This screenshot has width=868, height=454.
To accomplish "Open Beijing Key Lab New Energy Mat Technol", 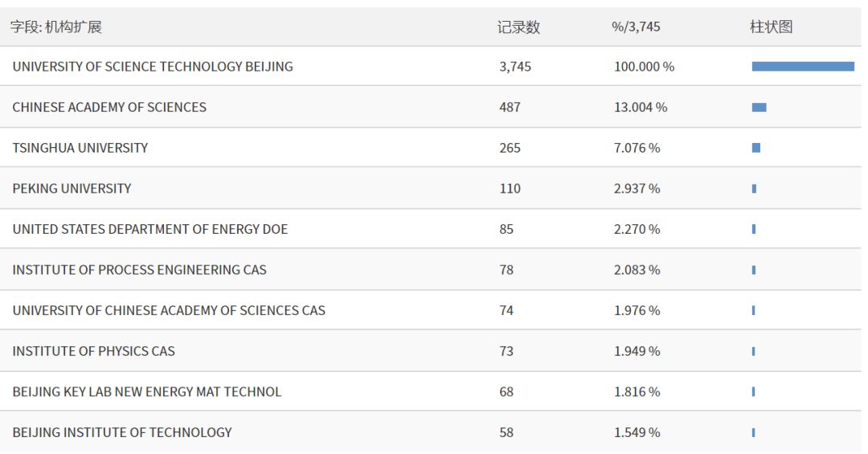I will click(147, 392).
